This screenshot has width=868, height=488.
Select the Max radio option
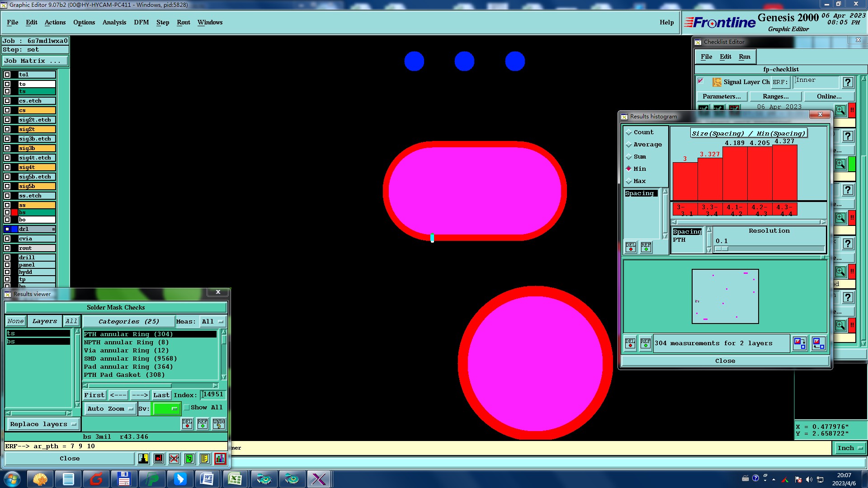(628, 181)
